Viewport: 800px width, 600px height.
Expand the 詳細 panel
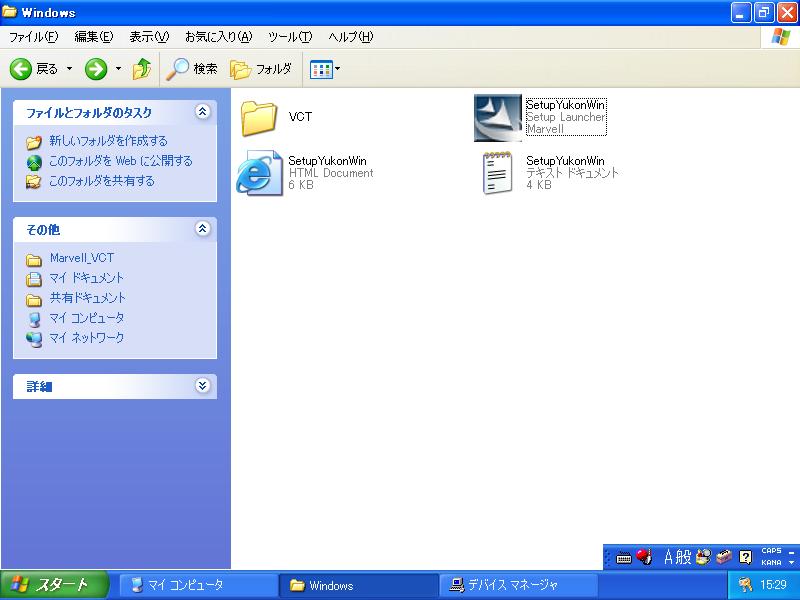(x=203, y=386)
